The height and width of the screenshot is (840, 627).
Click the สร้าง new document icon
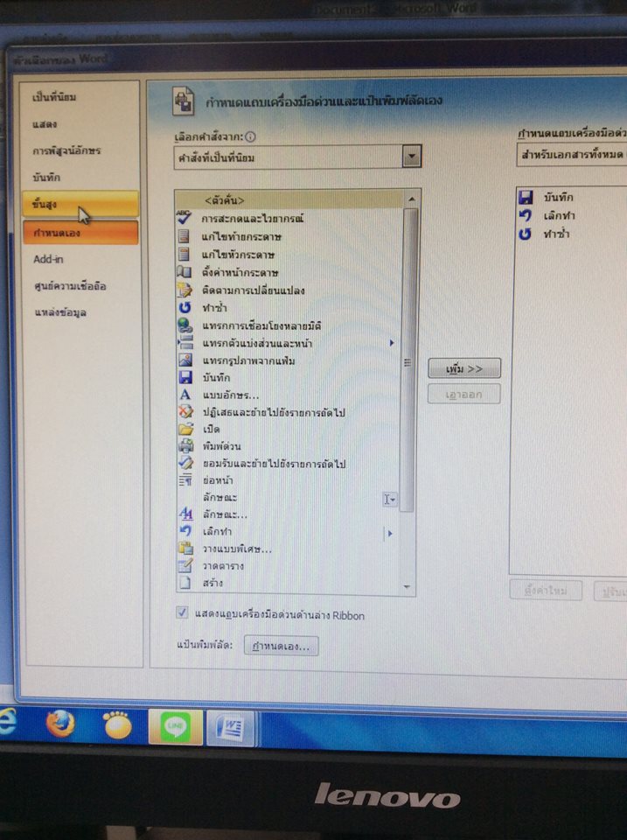(x=185, y=583)
